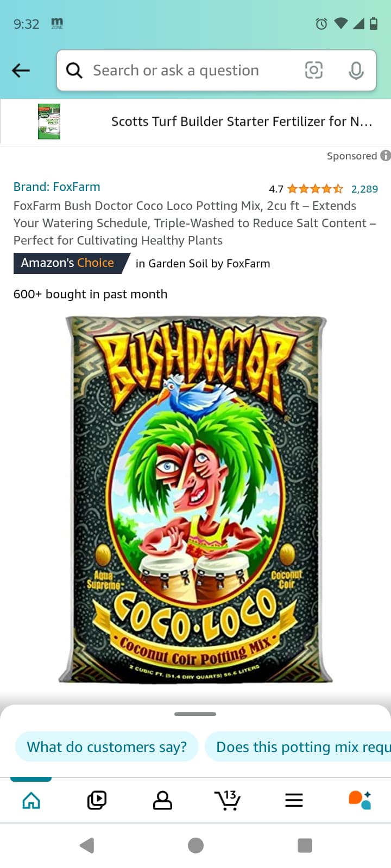Open the account profile icon

[162, 800]
